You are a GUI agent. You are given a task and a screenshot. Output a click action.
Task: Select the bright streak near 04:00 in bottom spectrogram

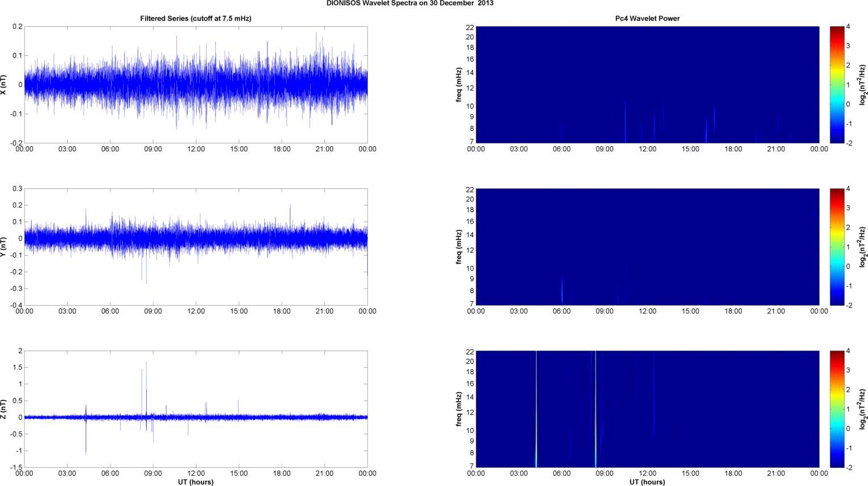(536, 410)
